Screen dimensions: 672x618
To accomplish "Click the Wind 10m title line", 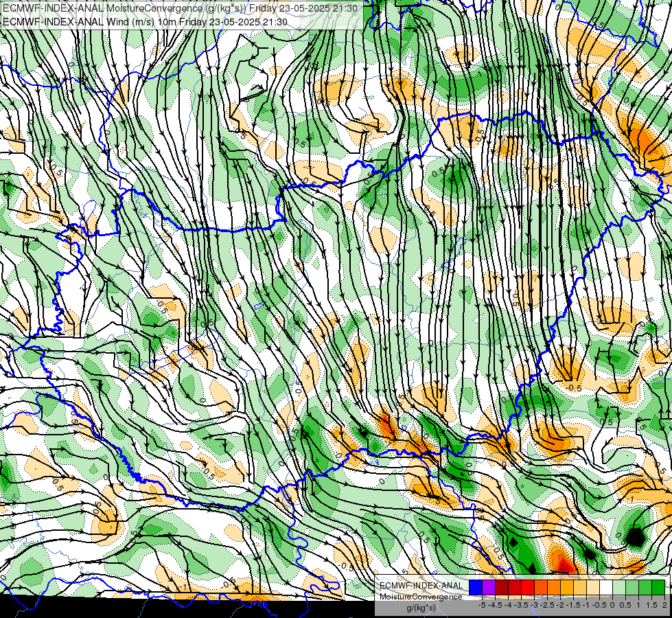I will (145, 22).
